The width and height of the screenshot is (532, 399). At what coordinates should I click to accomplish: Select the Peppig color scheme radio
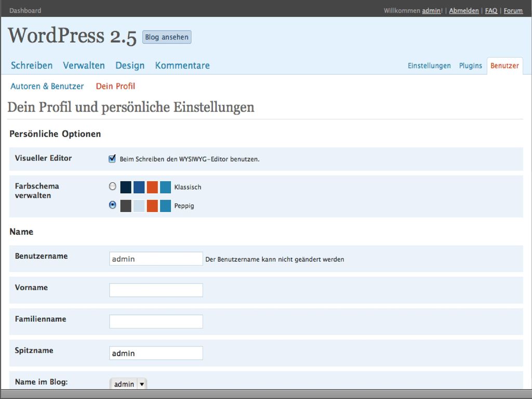pyautogui.click(x=112, y=205)
